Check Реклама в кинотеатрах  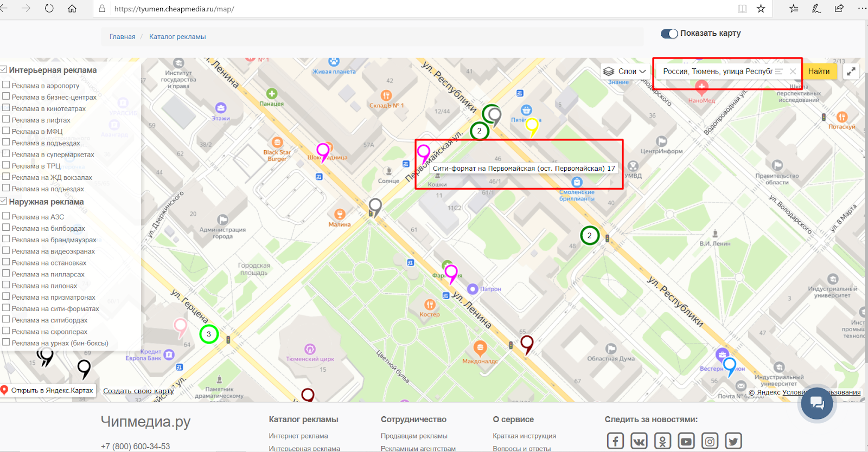[7, 107]
